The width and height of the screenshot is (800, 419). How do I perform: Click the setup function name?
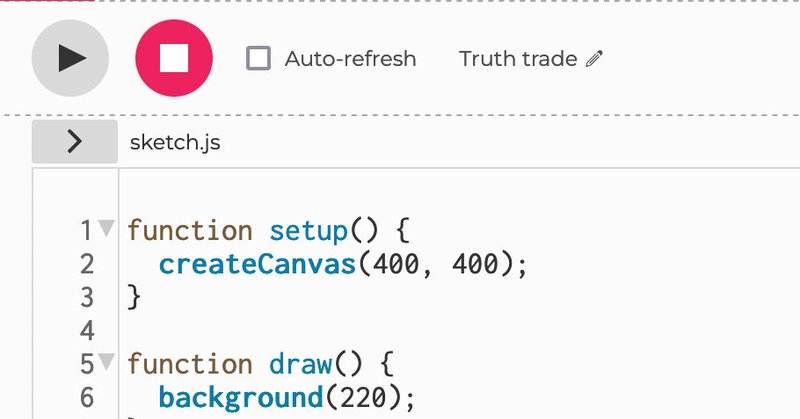click(x=308, y=231)
